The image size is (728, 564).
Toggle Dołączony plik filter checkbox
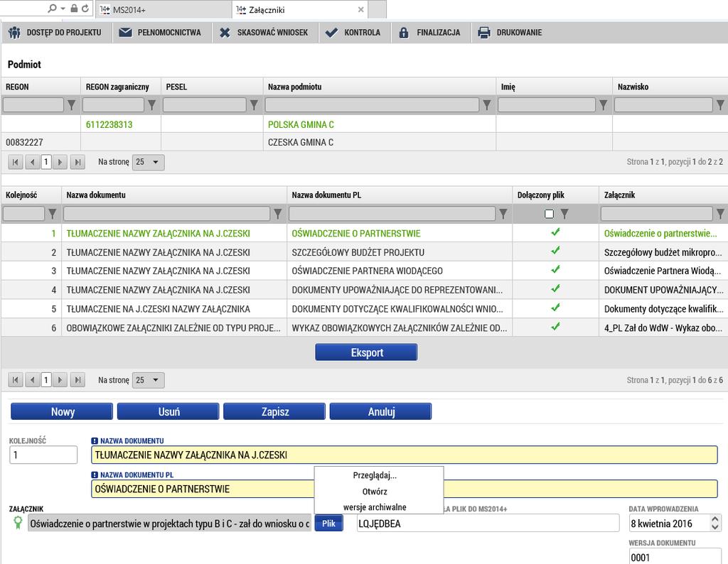click(550, 214)
